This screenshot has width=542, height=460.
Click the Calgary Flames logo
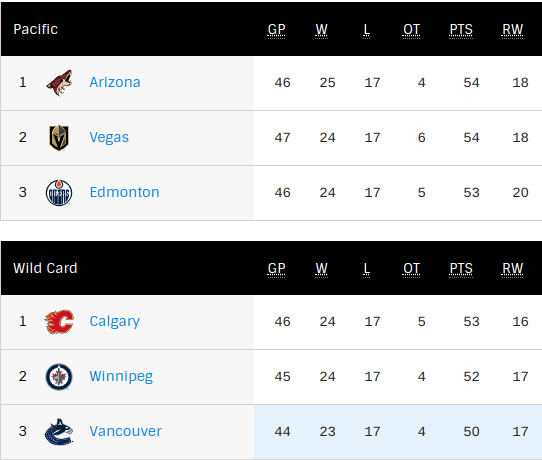[59, 322]
